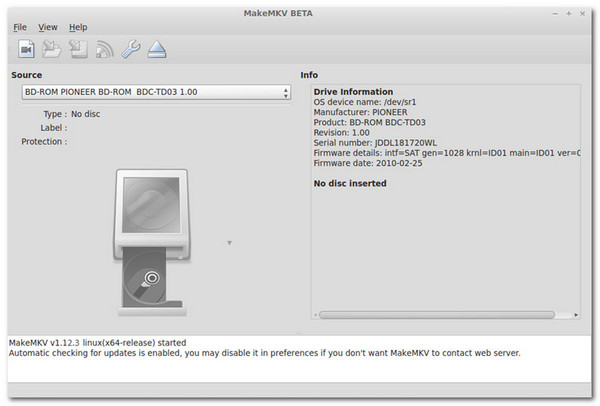Click the backup disc toolbar icon
The height and width of the screenshot is (406, 600).
click(78, 49)
